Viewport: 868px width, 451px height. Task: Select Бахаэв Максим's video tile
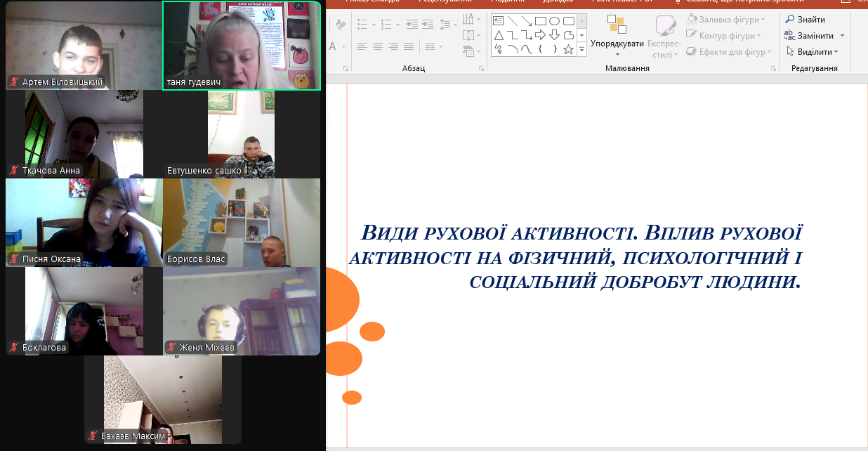pos(163,400)
